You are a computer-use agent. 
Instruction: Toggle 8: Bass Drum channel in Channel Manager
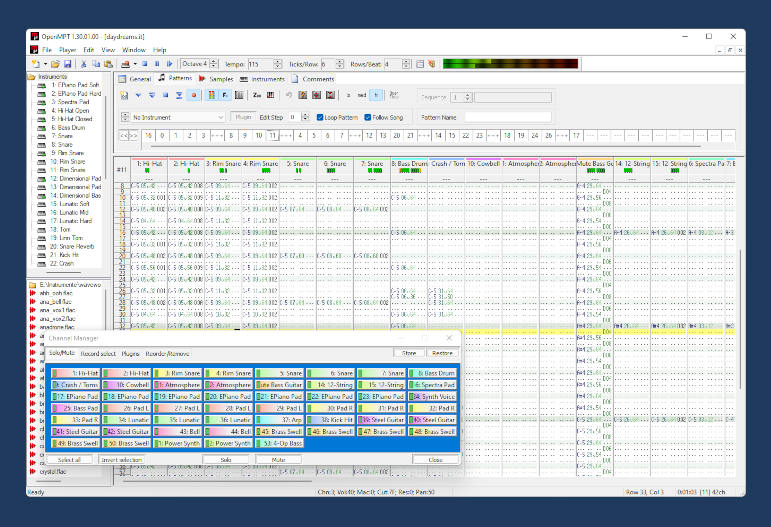432,373
